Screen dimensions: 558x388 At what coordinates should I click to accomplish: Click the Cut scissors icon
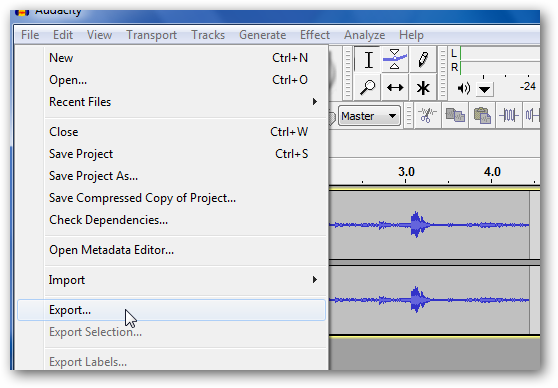[x=427, y=115]
